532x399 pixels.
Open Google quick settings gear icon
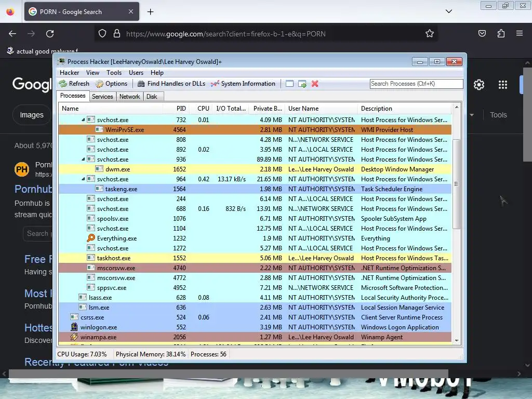[478, 85]
